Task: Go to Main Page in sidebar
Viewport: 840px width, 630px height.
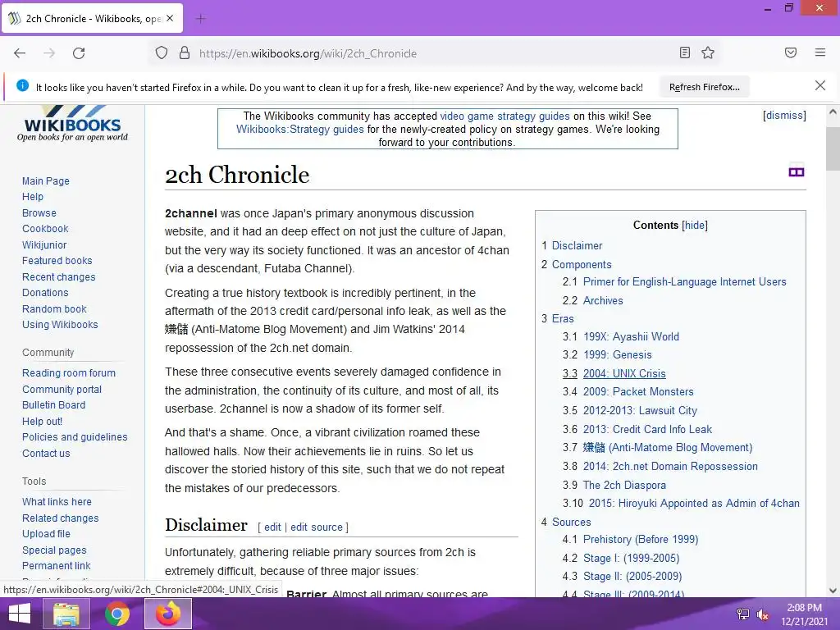Action: (x=46, y=181)
